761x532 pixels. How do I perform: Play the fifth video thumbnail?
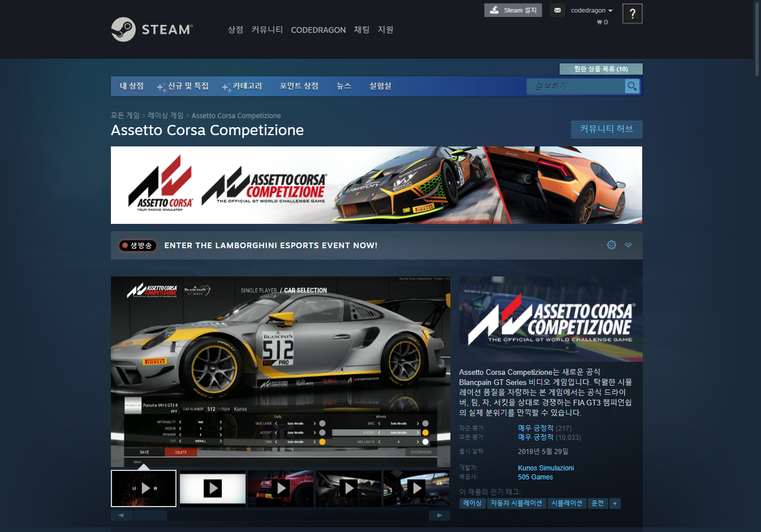(x=416, y=488)
